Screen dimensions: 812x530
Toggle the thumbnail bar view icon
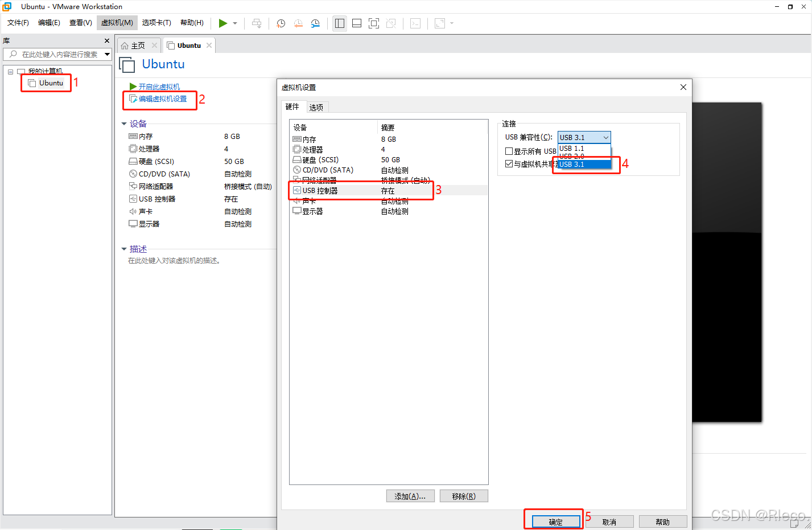click(x=357, y=23)
